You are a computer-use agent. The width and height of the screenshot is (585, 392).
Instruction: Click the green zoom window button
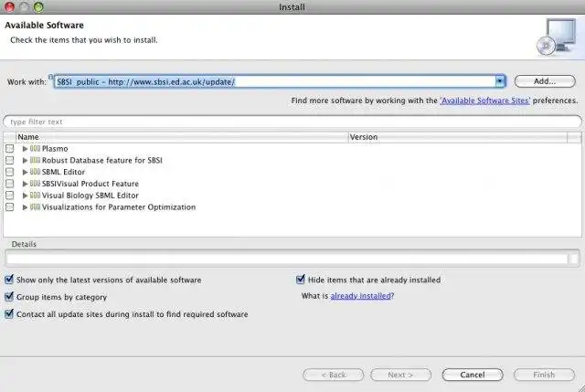pyautogui.click(x=38, y=6)
